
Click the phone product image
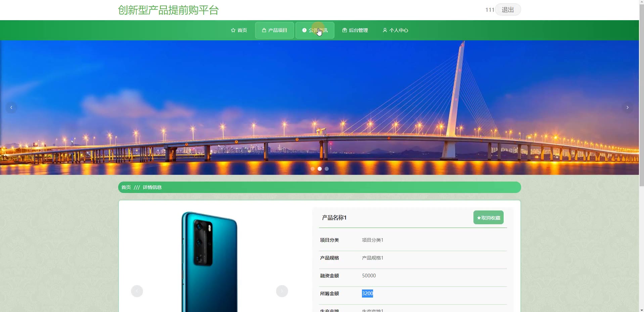pyautogui.click(x=210, y=262)
